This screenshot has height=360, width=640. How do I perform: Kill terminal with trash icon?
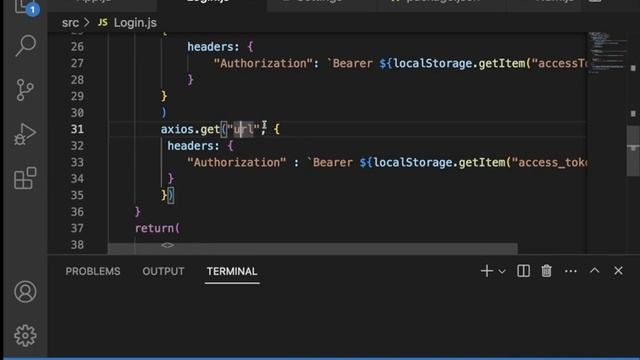point(546,271)
